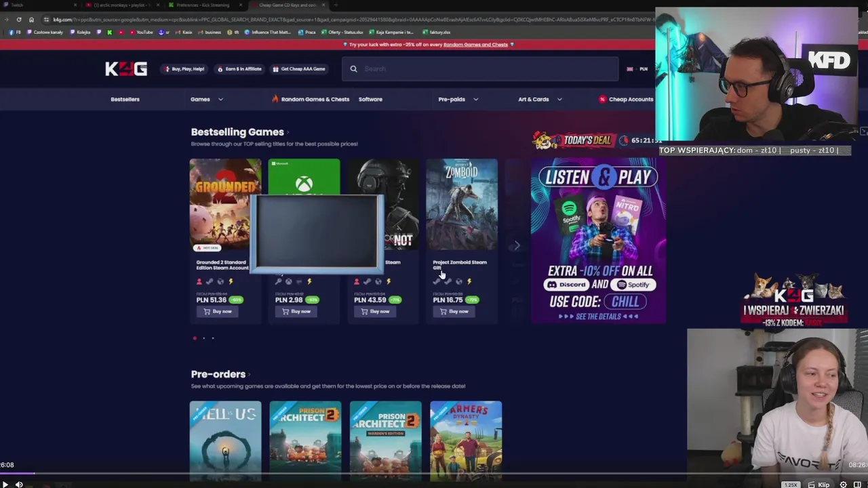Click the globe region icon on Project Zomboid card

[458, 281]
